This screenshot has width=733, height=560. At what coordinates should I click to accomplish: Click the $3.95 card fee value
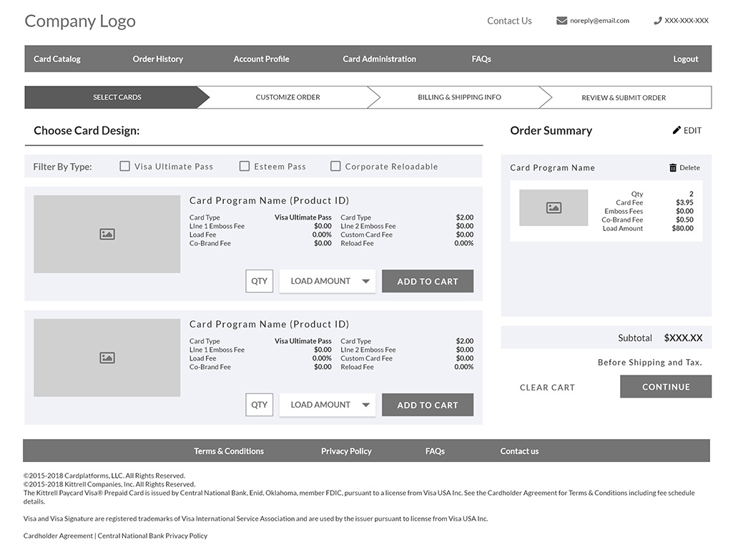tap(684, 202)
